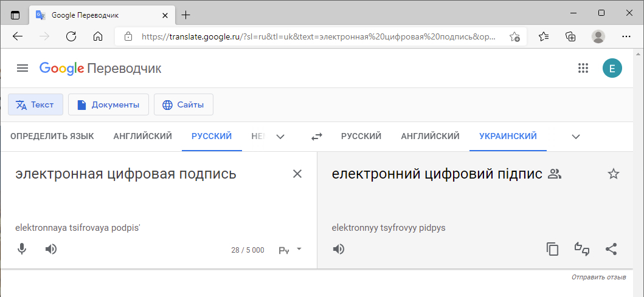Play the Ukrainian translation audio
Viewport: 644px width, 297px height.
[339, 249]
